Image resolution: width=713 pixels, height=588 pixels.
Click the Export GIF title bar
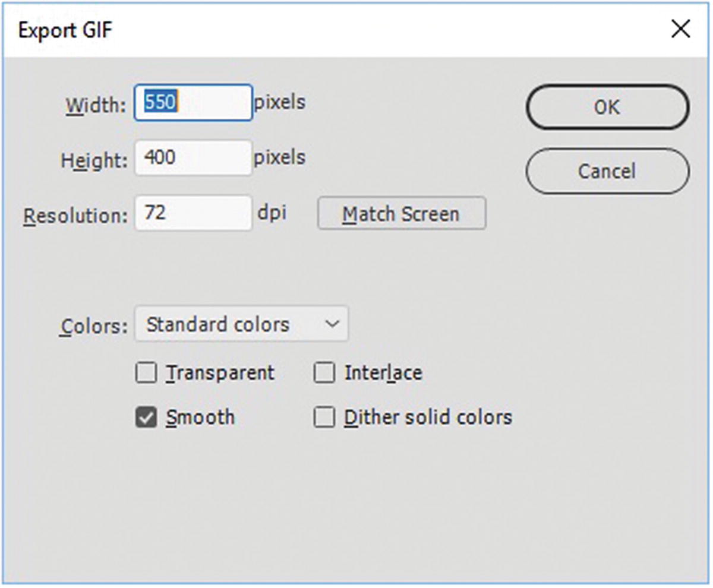click(x=297, y=30)
